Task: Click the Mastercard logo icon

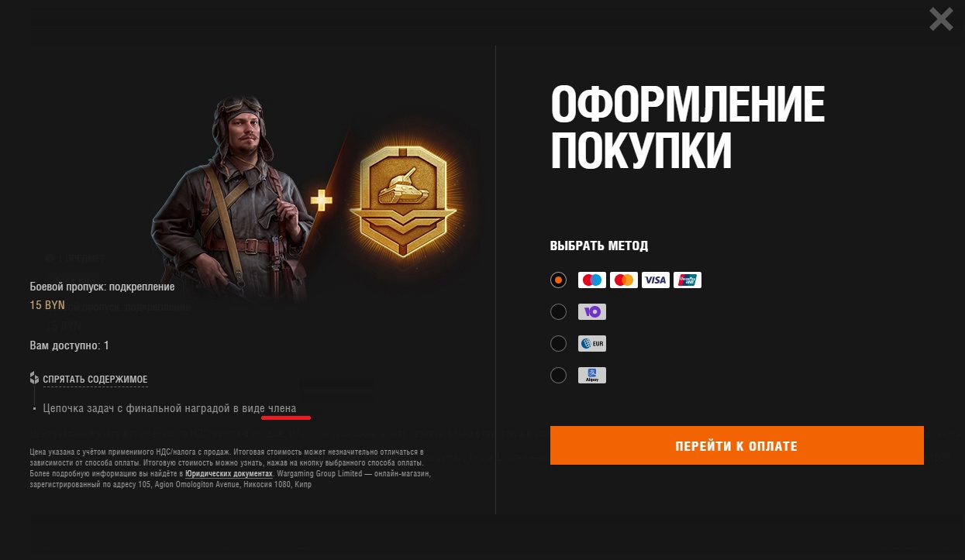Action: (x=624, y=280)
